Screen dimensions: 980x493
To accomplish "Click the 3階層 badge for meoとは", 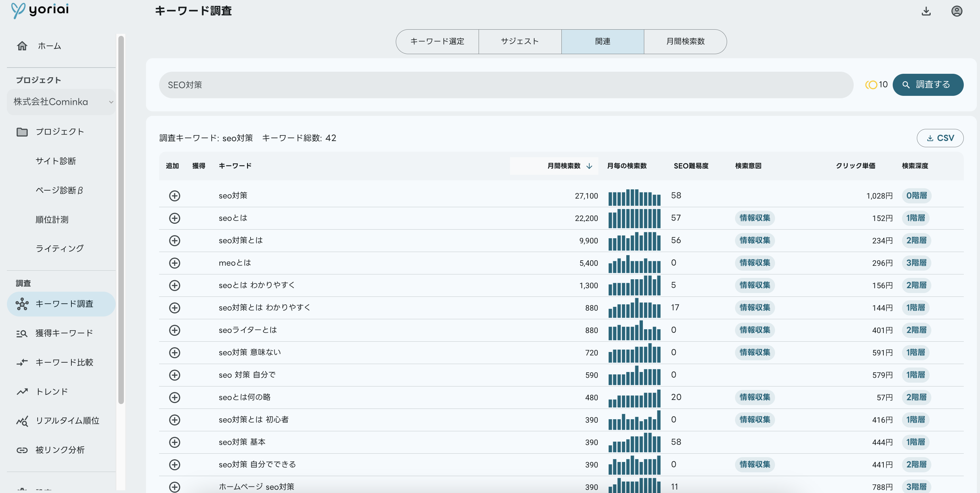I will coord(916,263).
